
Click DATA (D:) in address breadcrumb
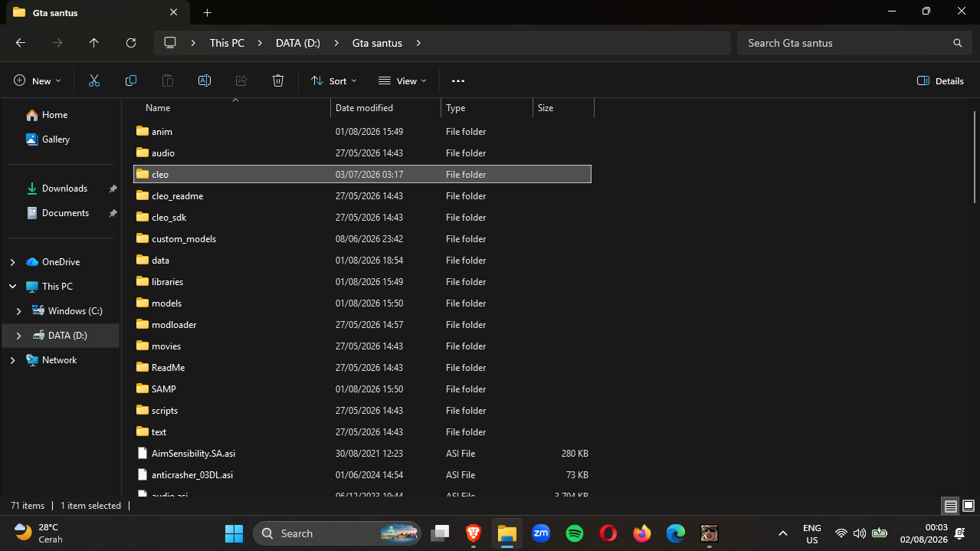(x=298, y=43)
